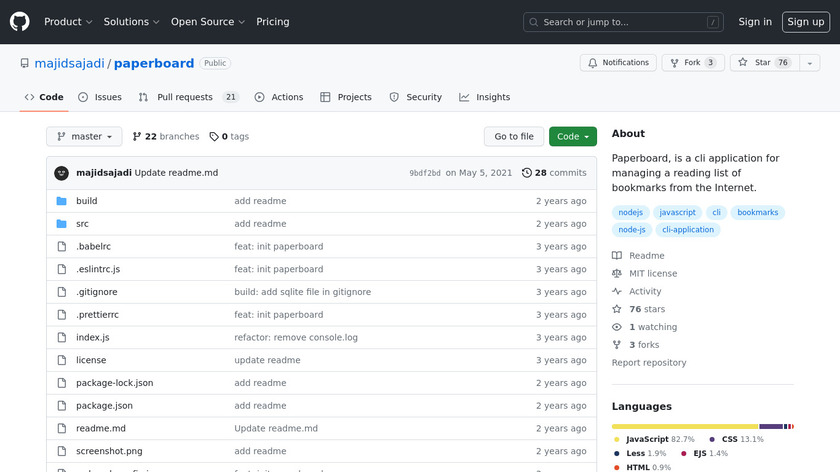Star the paperboard repository
The height and width of the screenshot is (472, 840).
click(763, 63)
